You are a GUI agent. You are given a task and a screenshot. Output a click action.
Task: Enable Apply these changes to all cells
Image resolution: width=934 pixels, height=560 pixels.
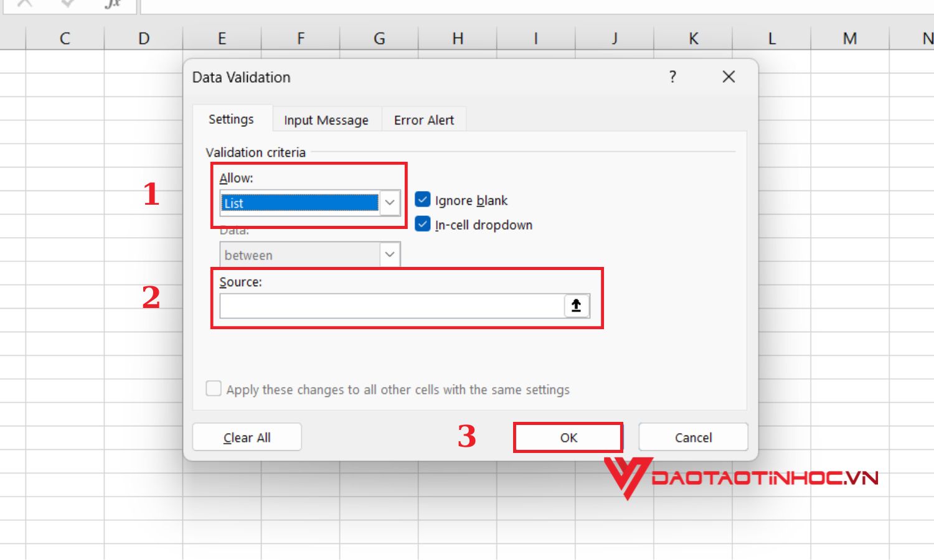pyautogui.click(x=213, y=388)
